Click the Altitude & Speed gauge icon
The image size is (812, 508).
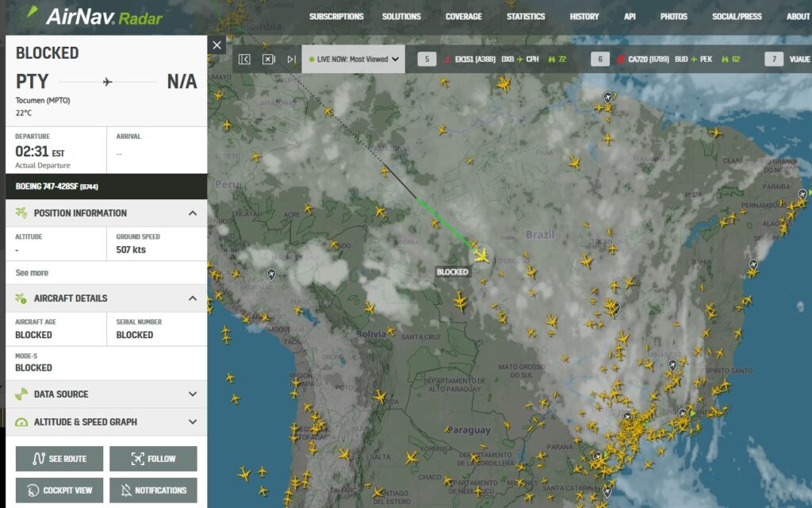21,422
